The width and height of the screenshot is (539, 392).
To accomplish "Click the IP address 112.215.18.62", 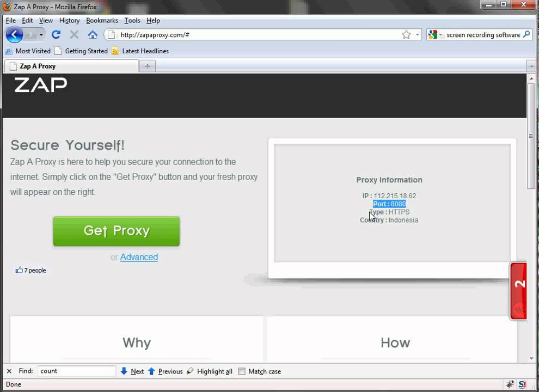I will click(x=395, y=195).
